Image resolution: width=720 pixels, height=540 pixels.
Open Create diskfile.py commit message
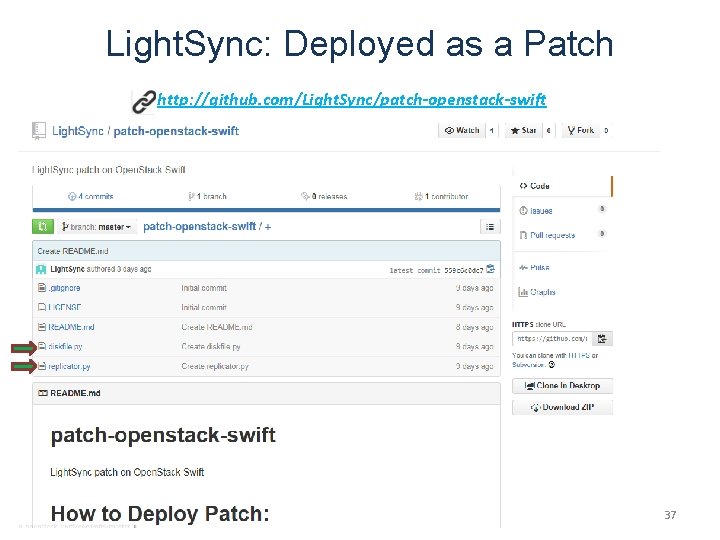[x=211, y=347]
